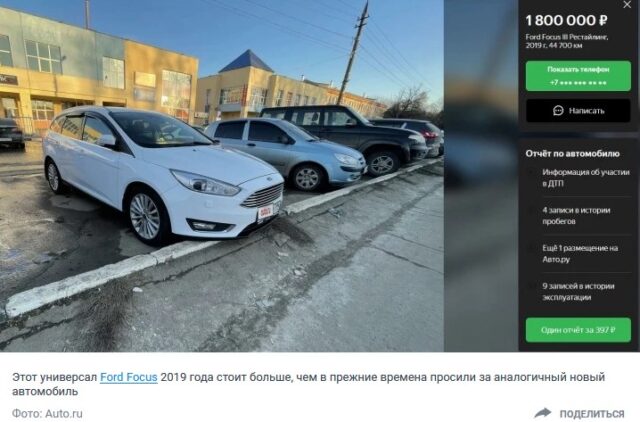Click the blue hatchback in the photo
The width and height of the screenshot is (640, 422).
(x=287, y=153)
